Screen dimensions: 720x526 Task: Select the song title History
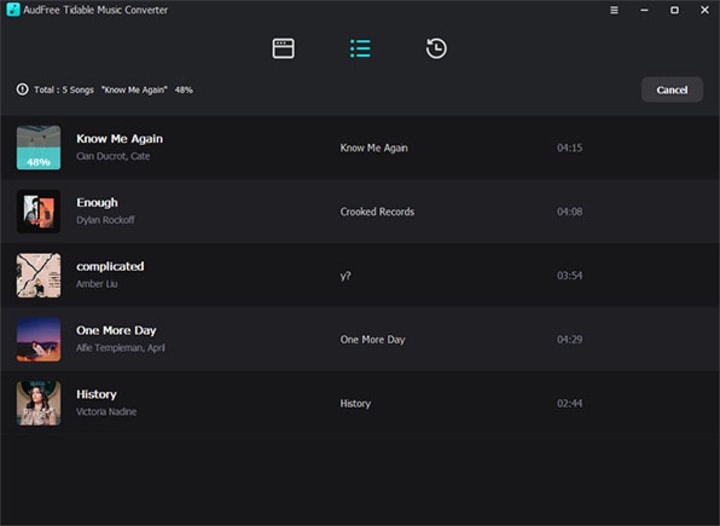click(x=96, y=394)
